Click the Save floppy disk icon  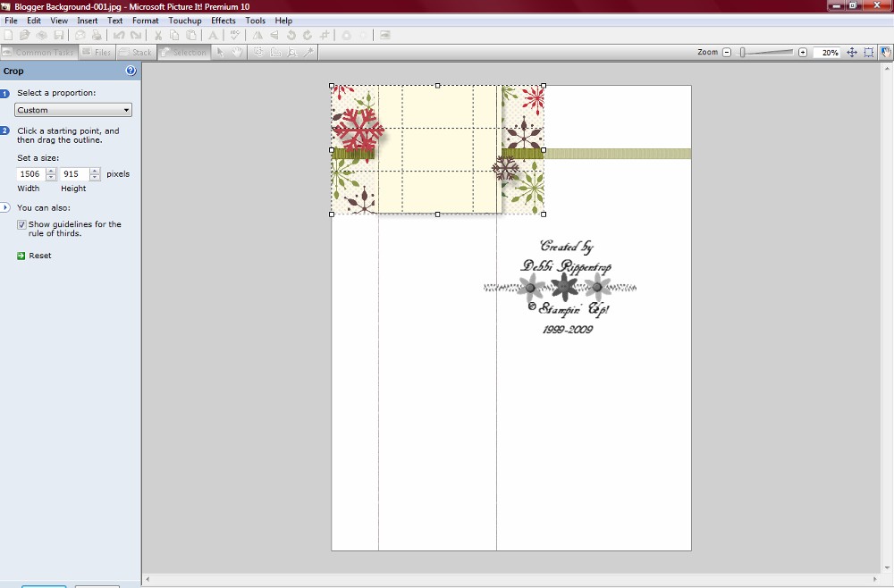[x=59, y=36]
